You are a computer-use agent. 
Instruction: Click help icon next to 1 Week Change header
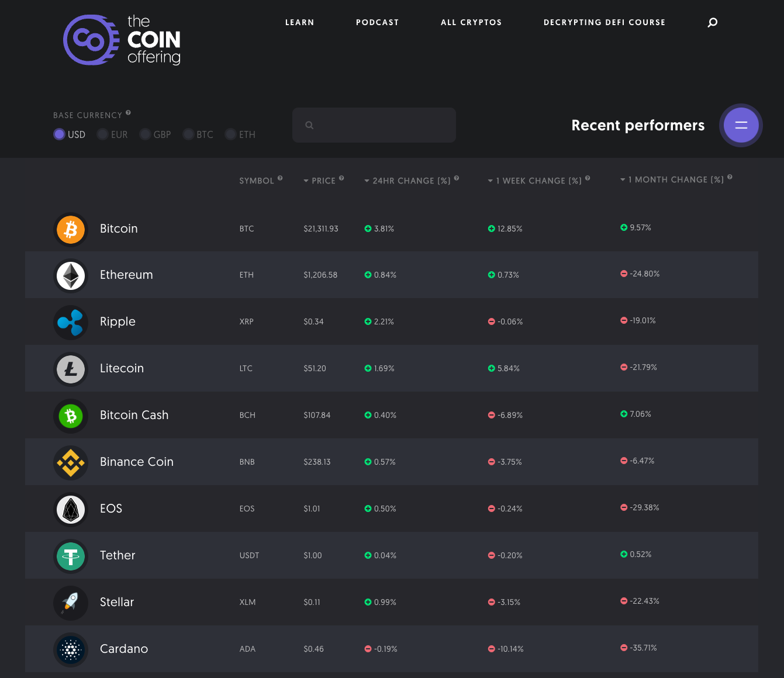click(588, 178)
